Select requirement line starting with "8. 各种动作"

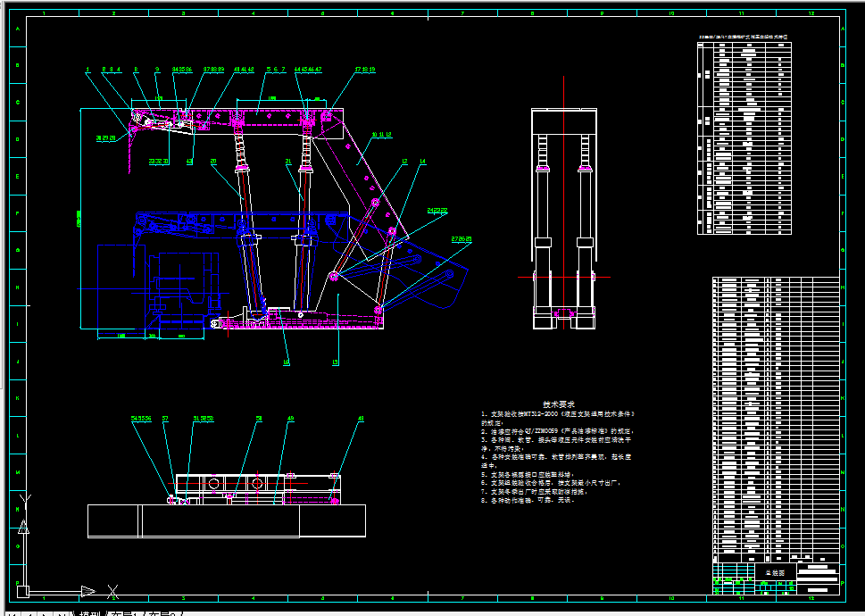[528, 500]
